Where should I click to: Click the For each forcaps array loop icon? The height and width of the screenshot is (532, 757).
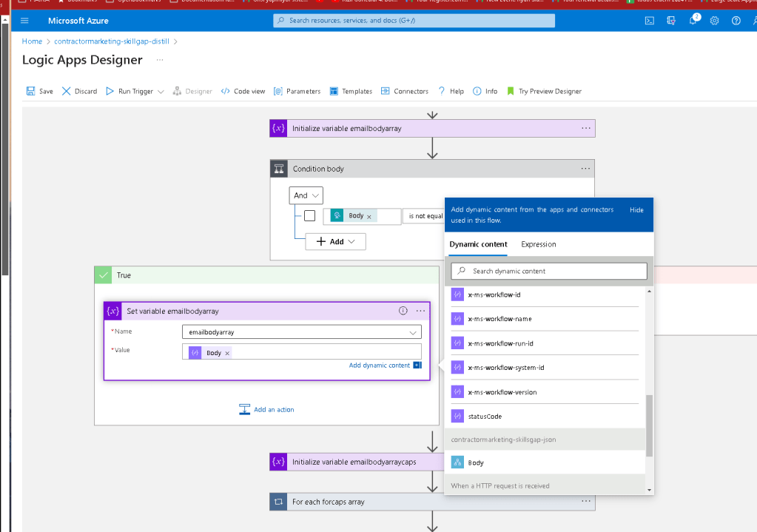click(x=278, y=502)
